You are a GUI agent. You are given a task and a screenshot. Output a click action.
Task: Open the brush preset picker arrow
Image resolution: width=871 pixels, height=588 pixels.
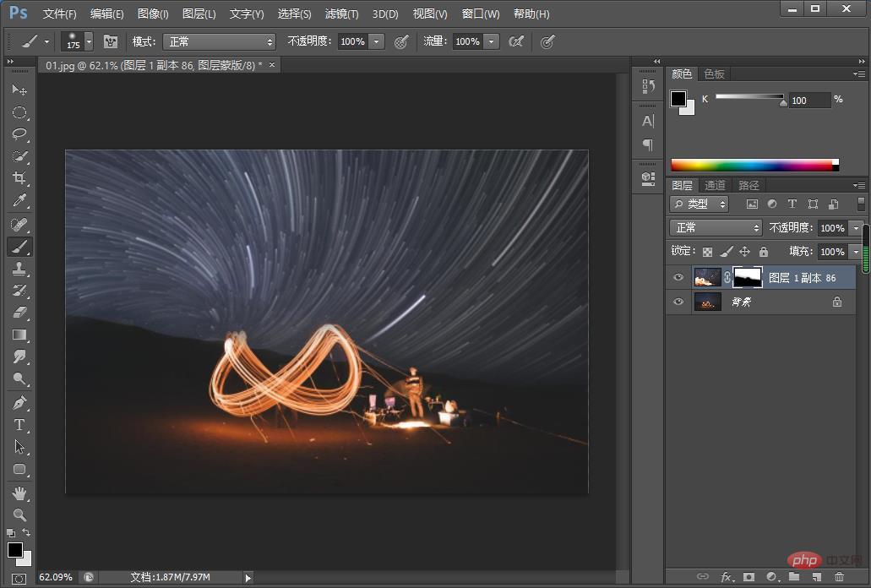[89, 41]
